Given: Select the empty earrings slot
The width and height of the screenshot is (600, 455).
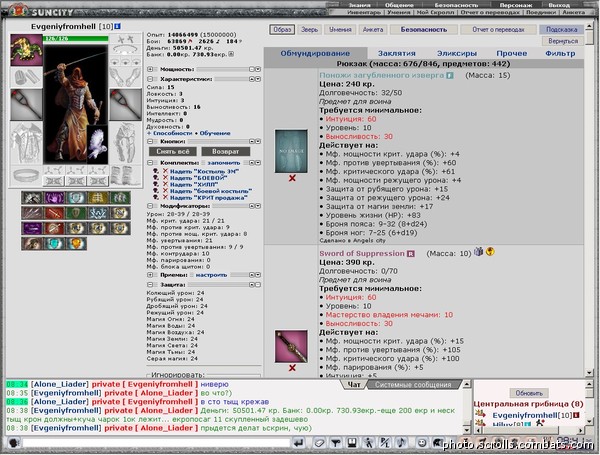Looking at the screenshot, I should pos(126,39).
